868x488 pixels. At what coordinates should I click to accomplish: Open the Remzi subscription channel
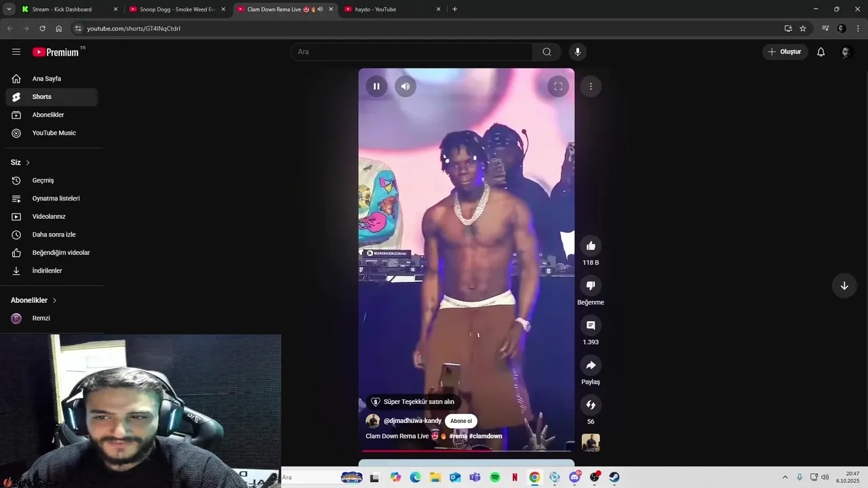[x=52, y=318]
